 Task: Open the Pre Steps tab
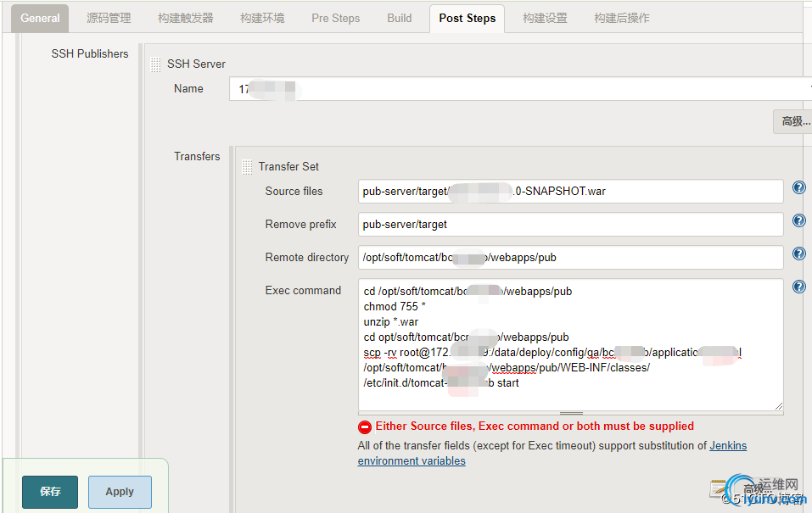click(335, 18)
